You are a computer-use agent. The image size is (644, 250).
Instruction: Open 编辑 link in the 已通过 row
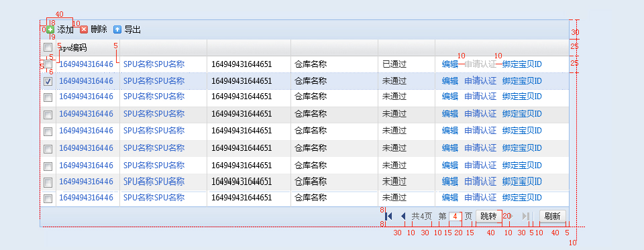click(x=450, y=64)
